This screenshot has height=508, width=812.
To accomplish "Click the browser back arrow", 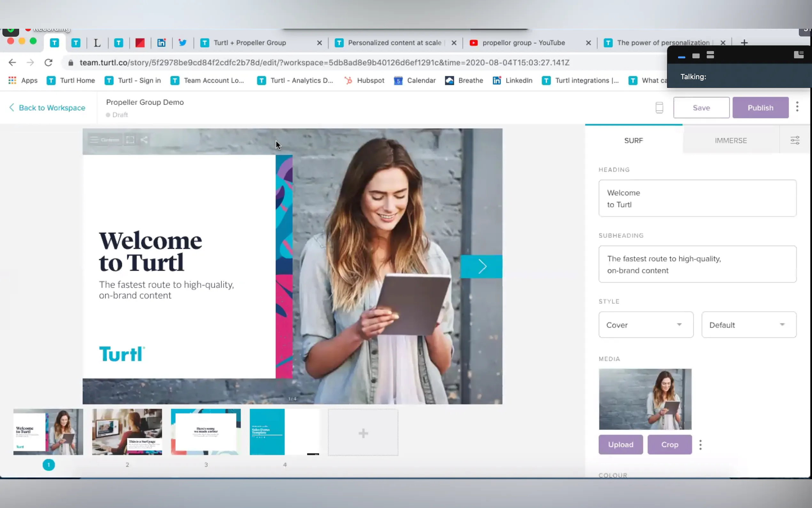I will pos(12,62).
